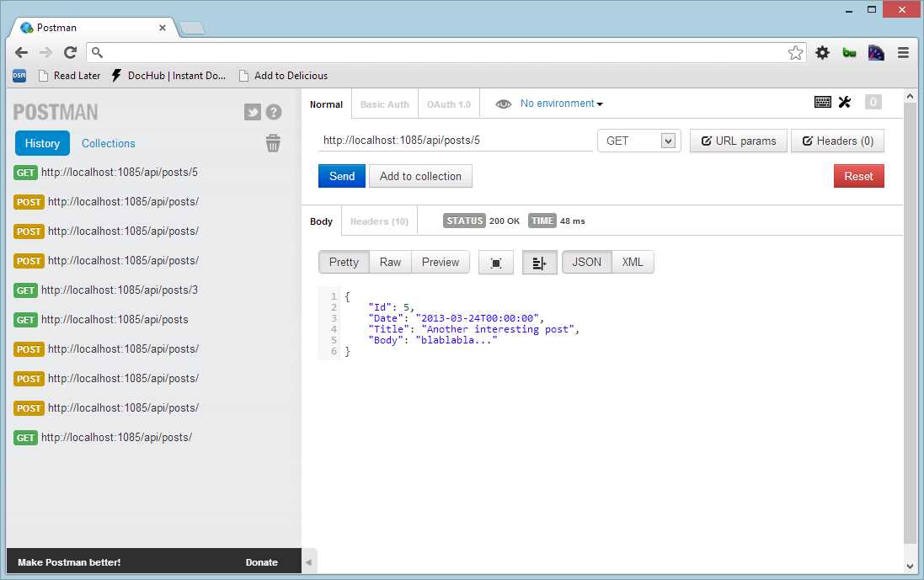Click the gear extension icon in Chrome toolbar
This screenshot has width=924, height=580.
tap(823, 52)
